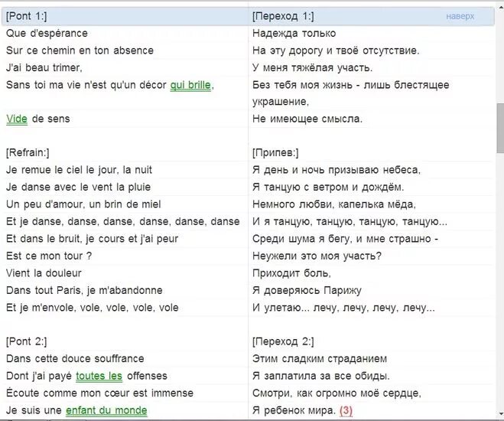Click the line 'Среди шума я бегу, и мне страшно -'
Screen dimensions: 504x421
(346, 239)
